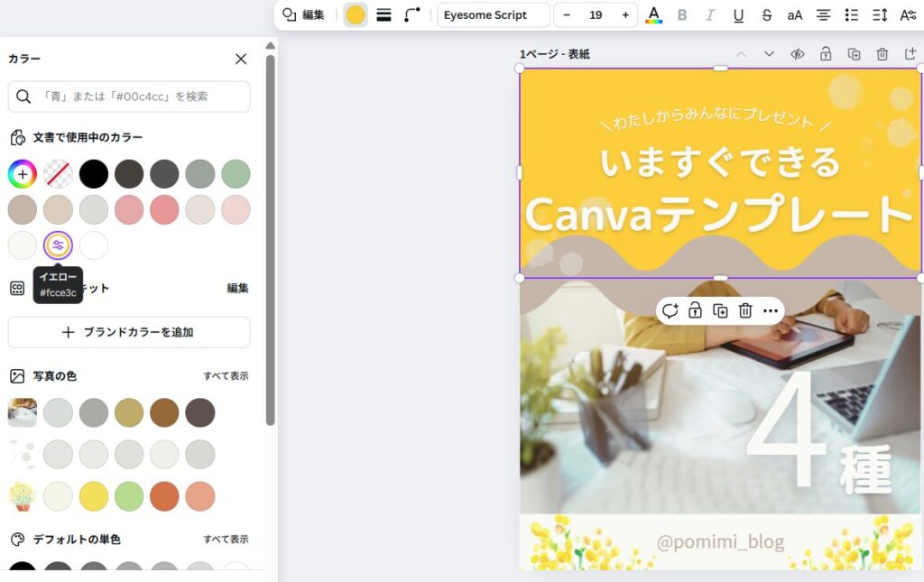Toggle italic formatting
Viewport: 924px width, 582px height.
click(x=710, y=14)
